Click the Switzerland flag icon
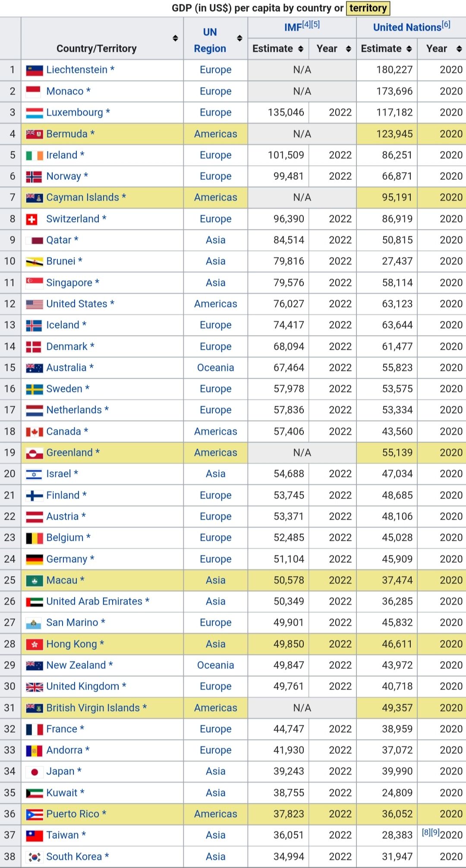 (x=31, y=219)
